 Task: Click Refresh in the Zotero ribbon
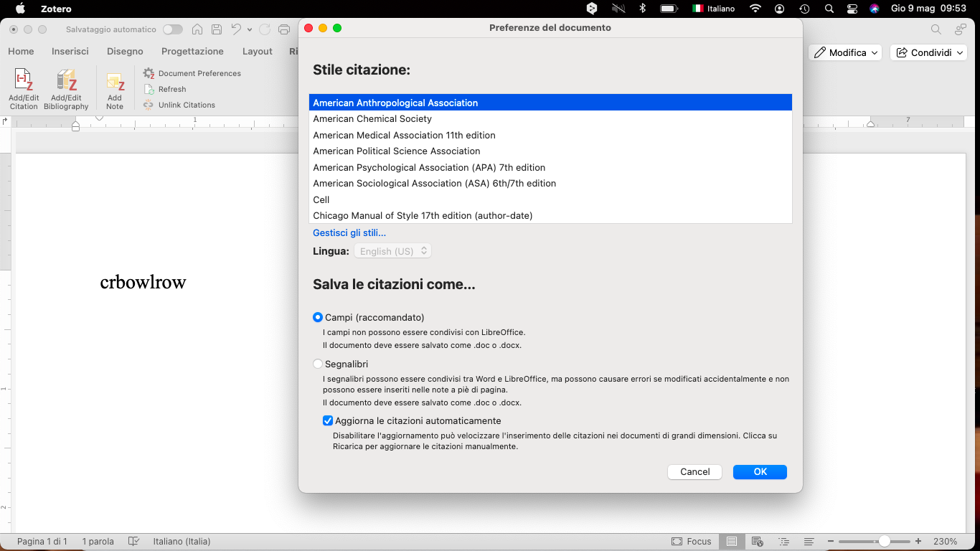[x=165, y=89]
